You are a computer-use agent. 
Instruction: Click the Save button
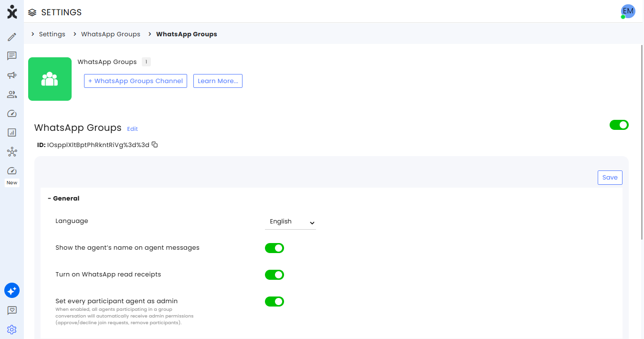pyautogui.click(x=610, y=177)
